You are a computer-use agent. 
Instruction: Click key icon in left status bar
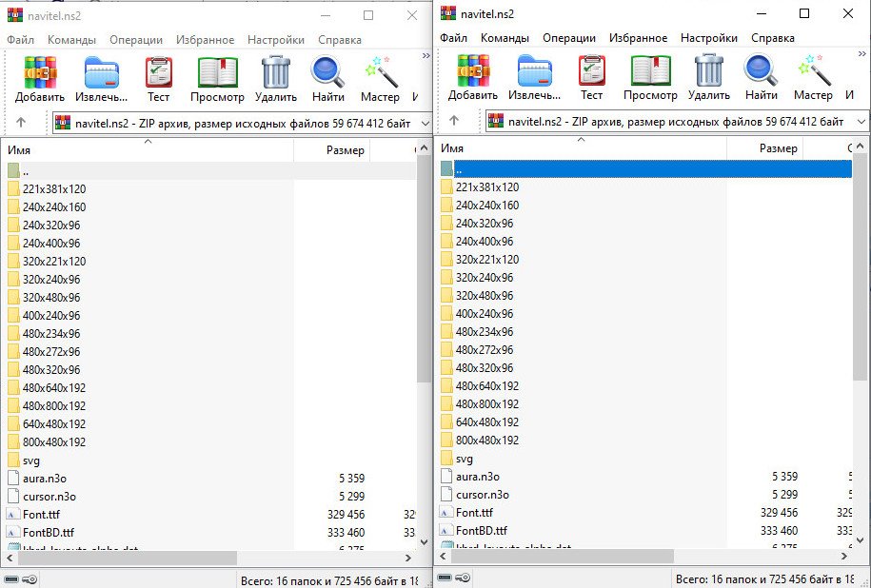click(x=30, y=579)
